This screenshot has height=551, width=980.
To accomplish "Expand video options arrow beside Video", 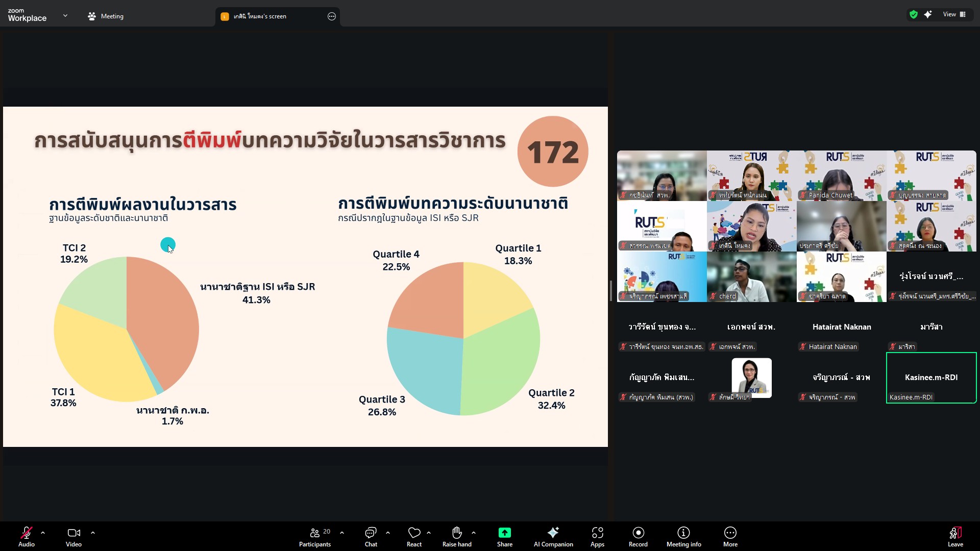I will 93,533.
